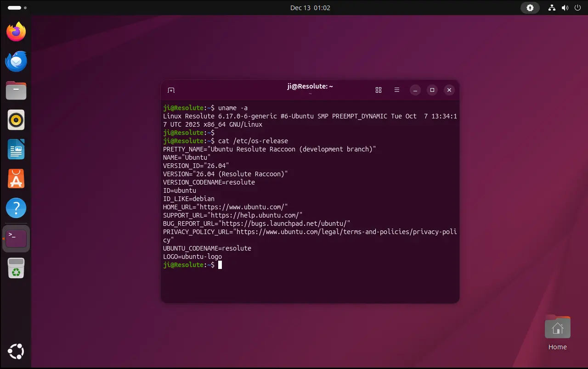The height and width of the screenshot is (369, 588).
Task: Open the Help question mark icon
Action: tap(16, 208)
